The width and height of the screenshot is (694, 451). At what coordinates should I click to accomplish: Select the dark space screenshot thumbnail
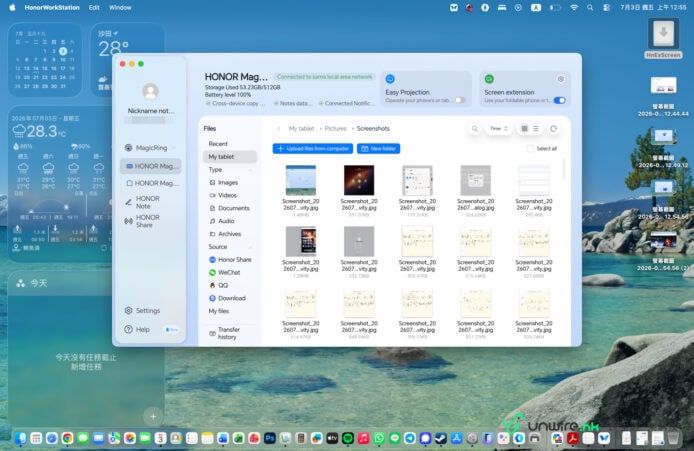(x=359, y=180)
